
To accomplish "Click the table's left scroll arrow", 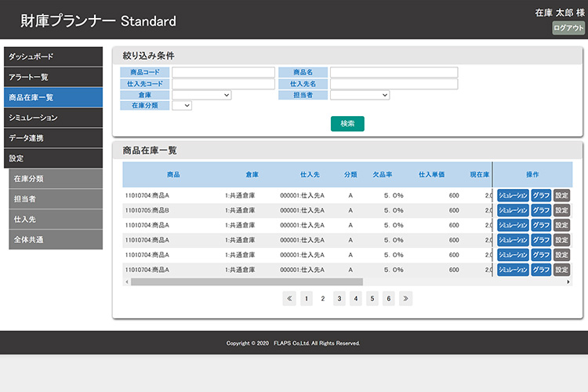I will (x=126, y=281).
